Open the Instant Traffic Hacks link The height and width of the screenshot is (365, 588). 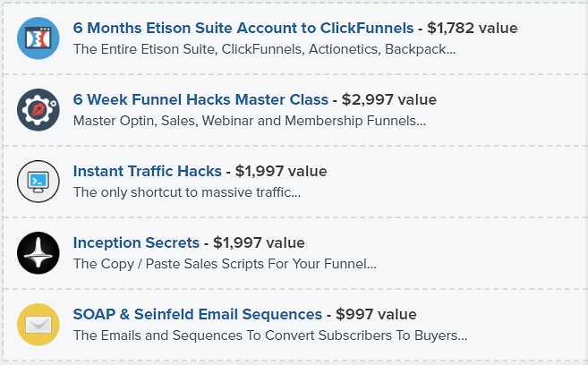point(148,171)
